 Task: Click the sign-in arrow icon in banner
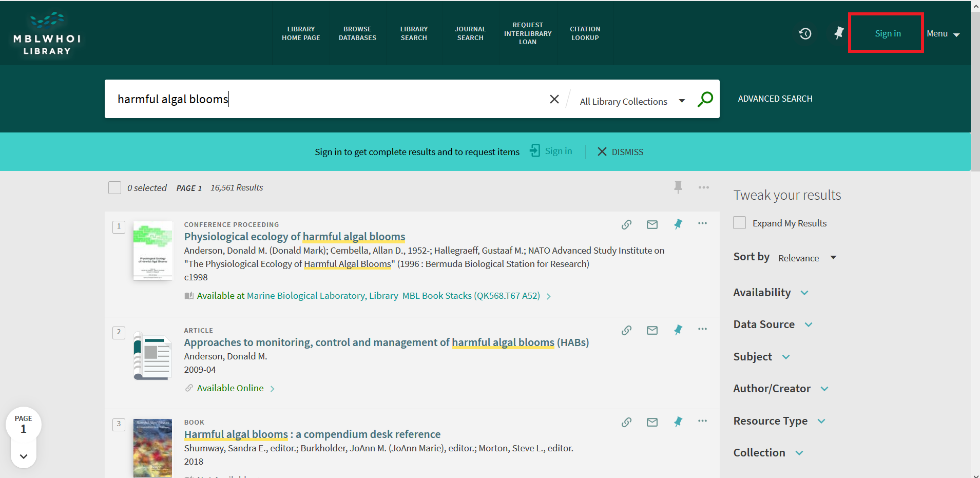click(x=535, y=151)
